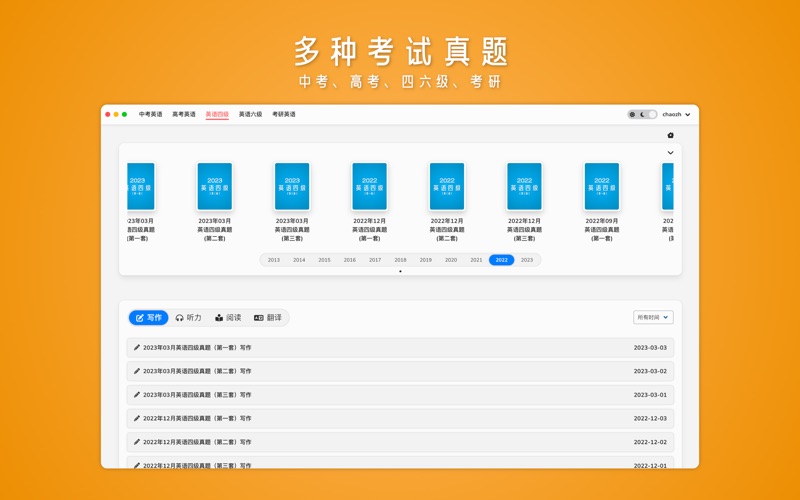Click pencil icon of 2022年12月 第一套 写作 row
The height and width of the screenshot is (500, 800).
[137, 418]
